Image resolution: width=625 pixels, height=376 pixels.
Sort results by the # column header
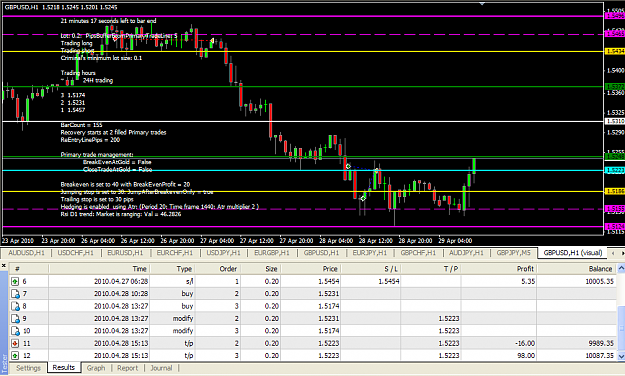pyautogui.click(x=29, y=269)
